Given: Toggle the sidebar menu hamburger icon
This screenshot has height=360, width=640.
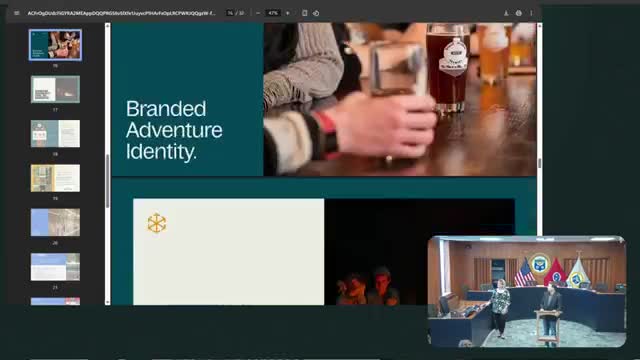Looking at the screenshot, I should click(17, 13).
